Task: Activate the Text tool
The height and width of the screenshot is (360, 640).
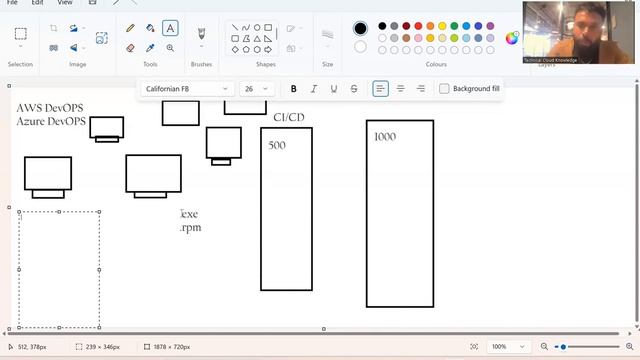Action: [170, 28]
